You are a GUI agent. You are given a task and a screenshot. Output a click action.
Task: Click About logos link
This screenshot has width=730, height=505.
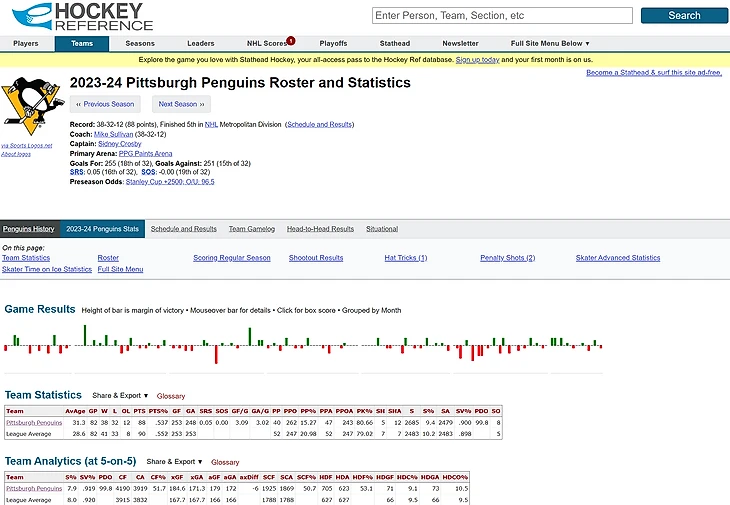(16, 154)
